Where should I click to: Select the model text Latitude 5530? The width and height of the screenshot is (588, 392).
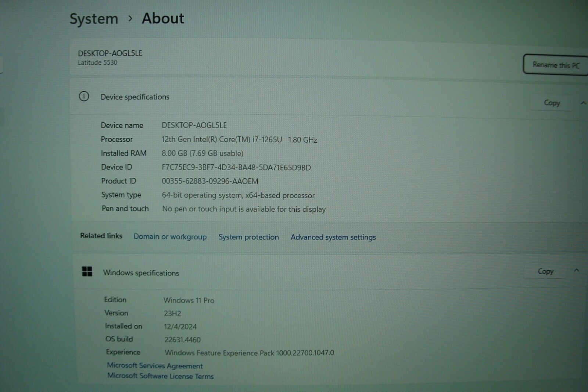point(97,63)
